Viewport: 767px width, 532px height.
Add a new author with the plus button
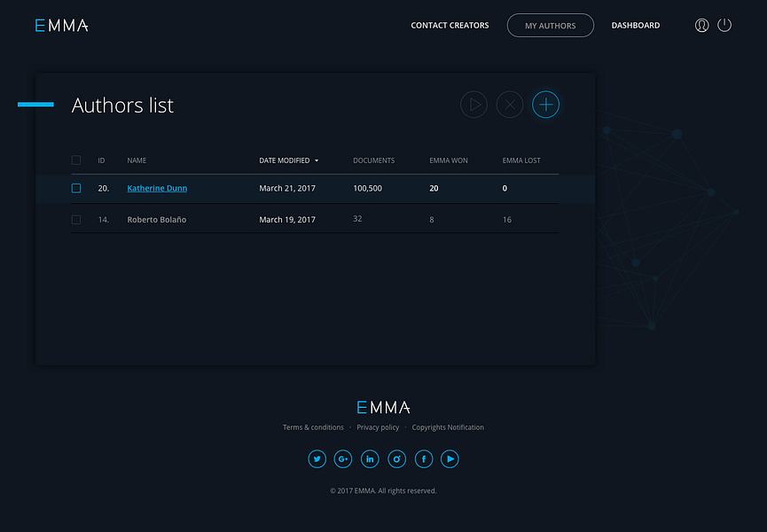pos(545,105)
